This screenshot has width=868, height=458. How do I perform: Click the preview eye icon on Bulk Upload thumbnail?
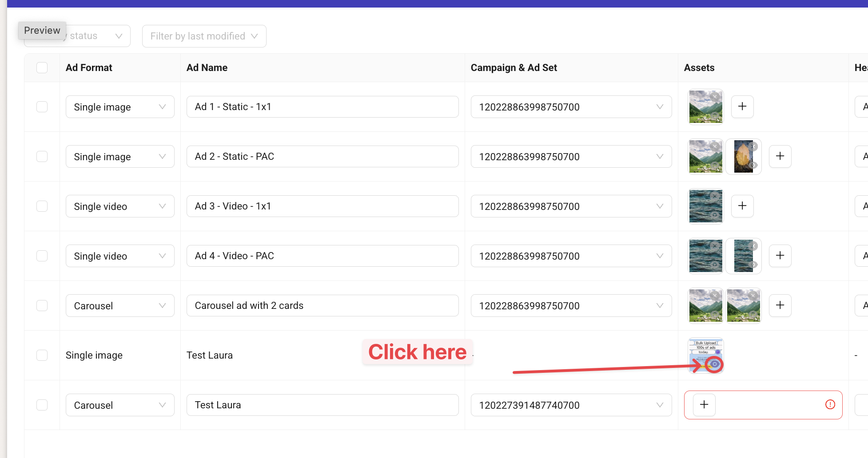point(714,364)
